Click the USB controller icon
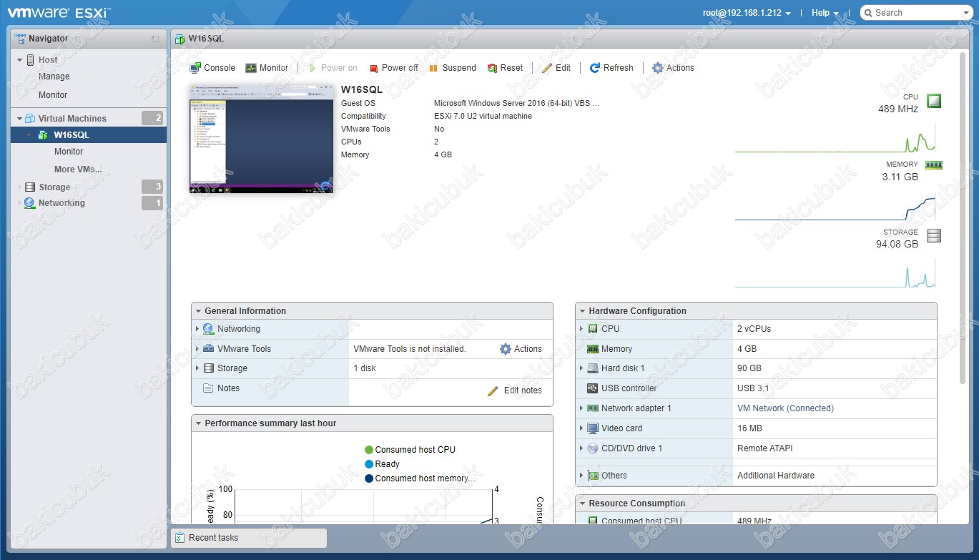 point(593,388)
